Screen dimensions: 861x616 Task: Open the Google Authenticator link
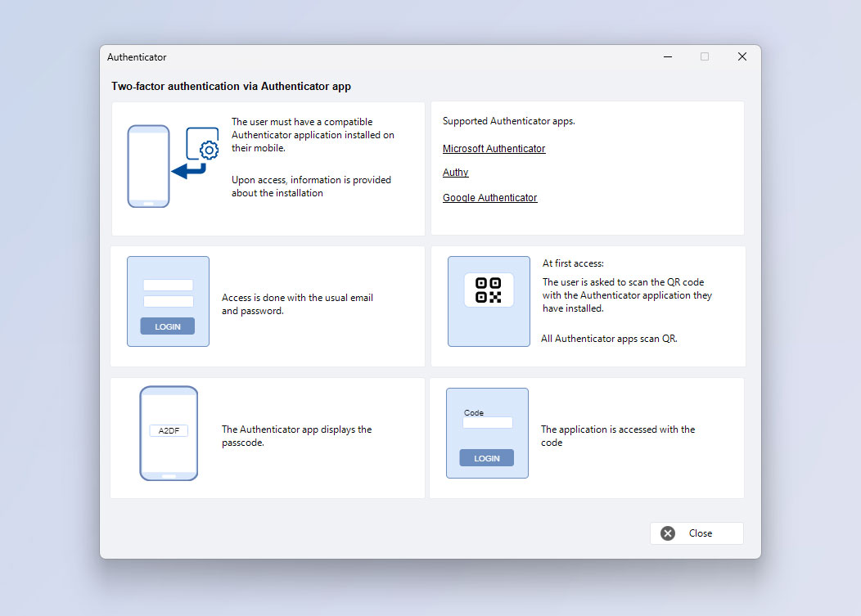coord(489,198)
